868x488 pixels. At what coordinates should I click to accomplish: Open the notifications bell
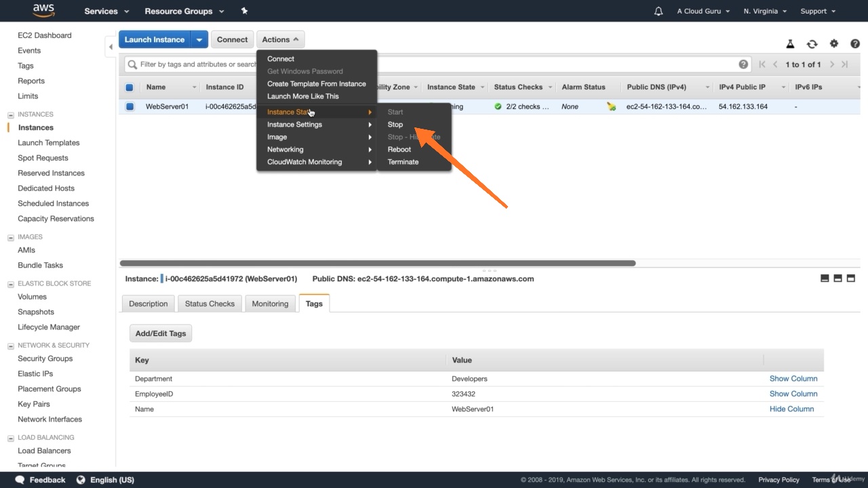(x=658, y=11)
